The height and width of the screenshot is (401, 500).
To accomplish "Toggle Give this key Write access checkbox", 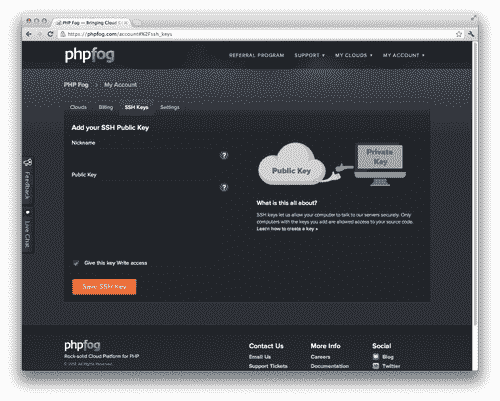I will (x=76, y=263).
